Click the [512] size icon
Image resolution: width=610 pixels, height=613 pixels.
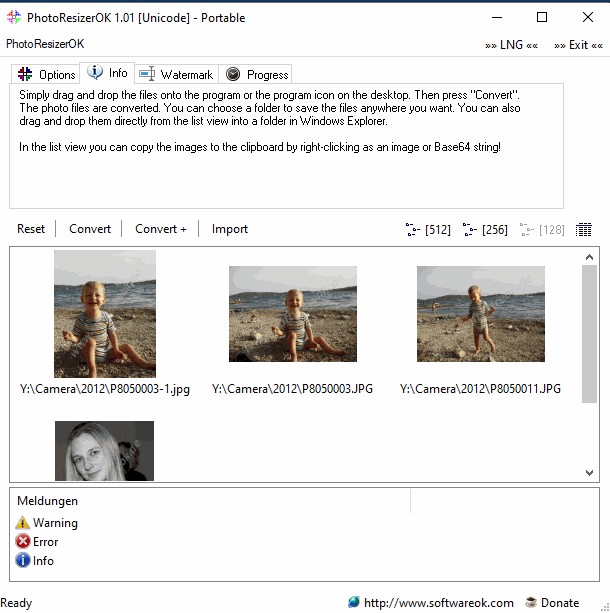point(413,229)
